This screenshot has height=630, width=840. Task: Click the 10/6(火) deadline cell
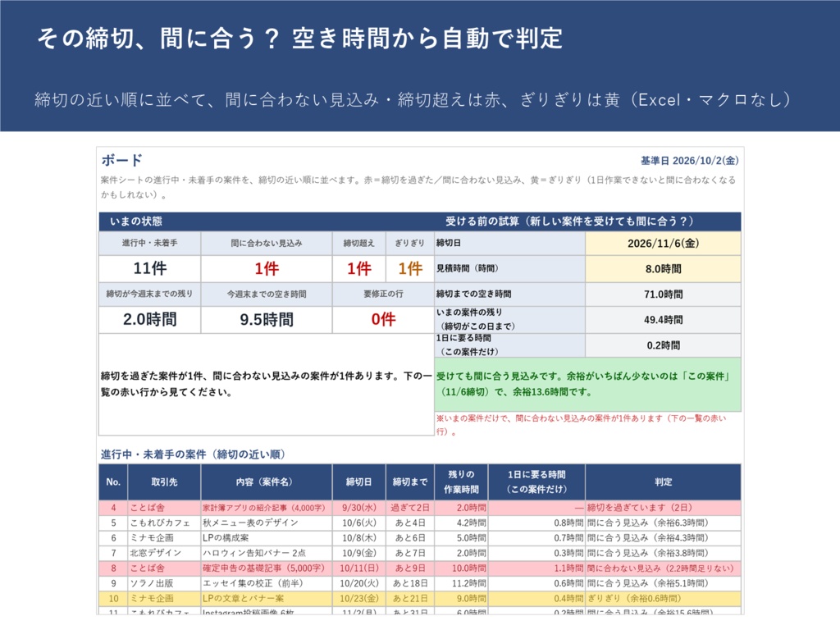(x=359, y=523)
